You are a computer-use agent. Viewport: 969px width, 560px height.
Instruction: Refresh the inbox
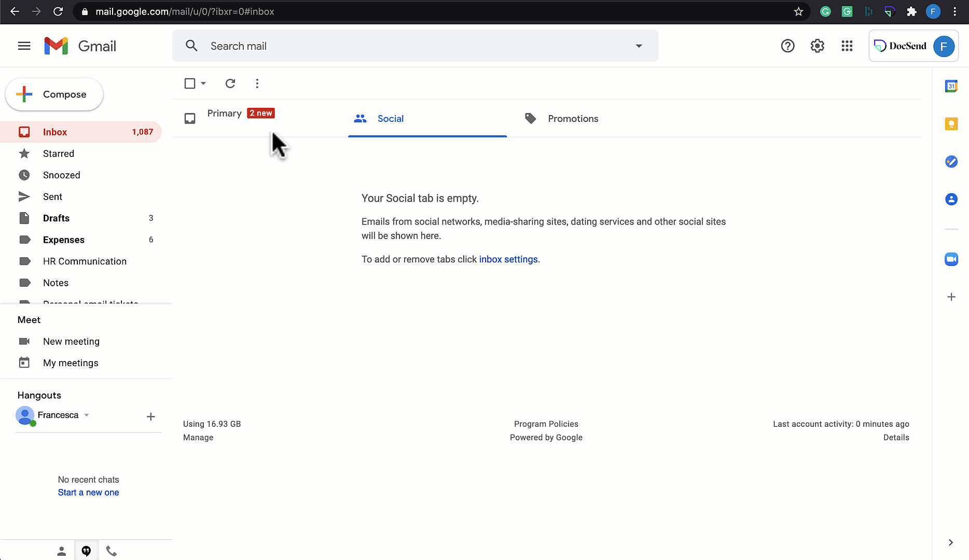[x=230, y=83]
